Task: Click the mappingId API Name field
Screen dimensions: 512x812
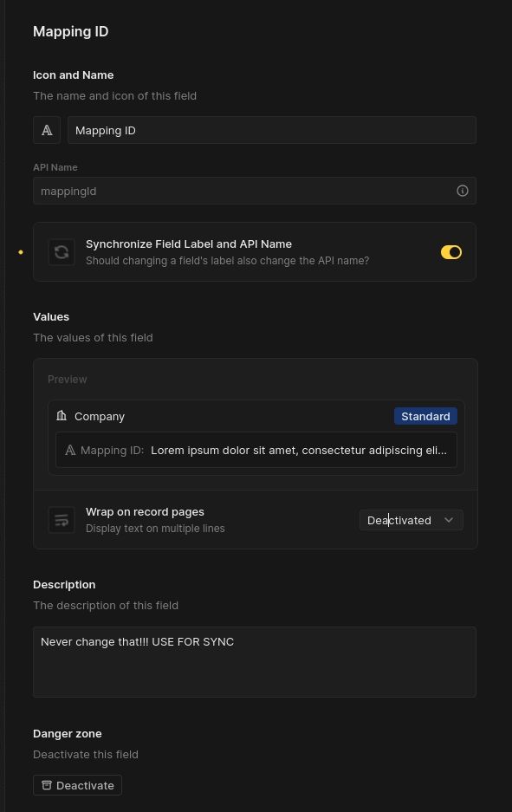Action: coord(255,191)
